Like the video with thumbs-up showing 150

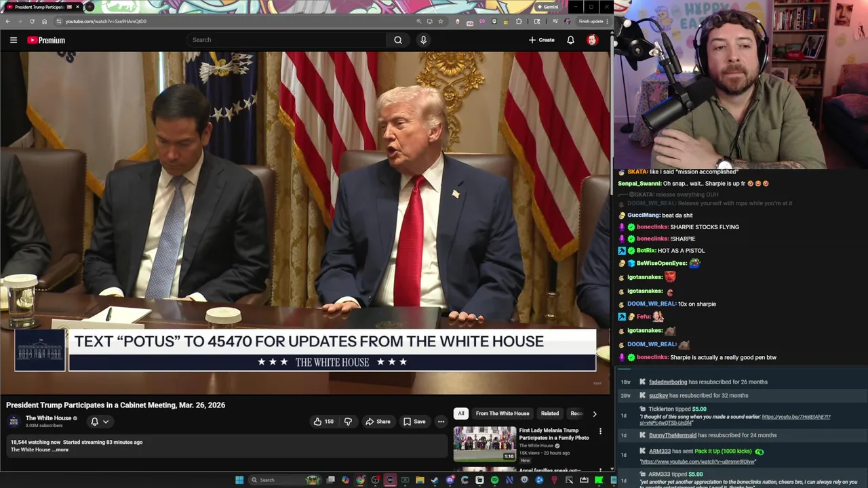coord(323,422)
